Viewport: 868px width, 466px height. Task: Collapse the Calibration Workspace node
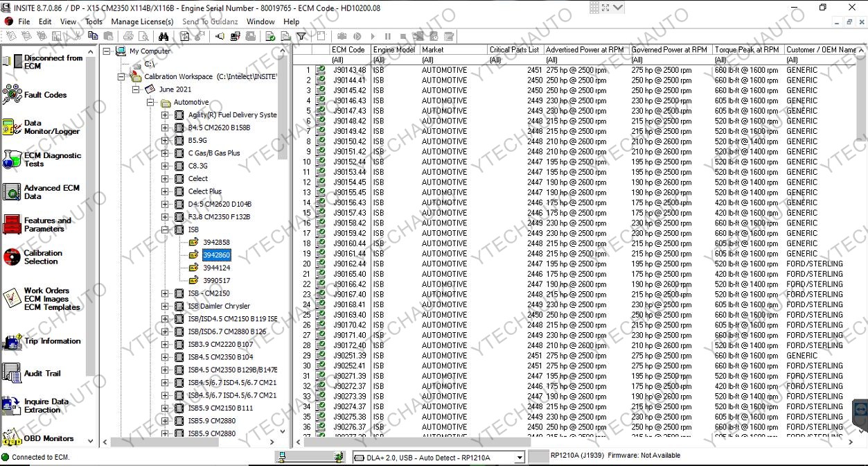(x=121, y=77)
